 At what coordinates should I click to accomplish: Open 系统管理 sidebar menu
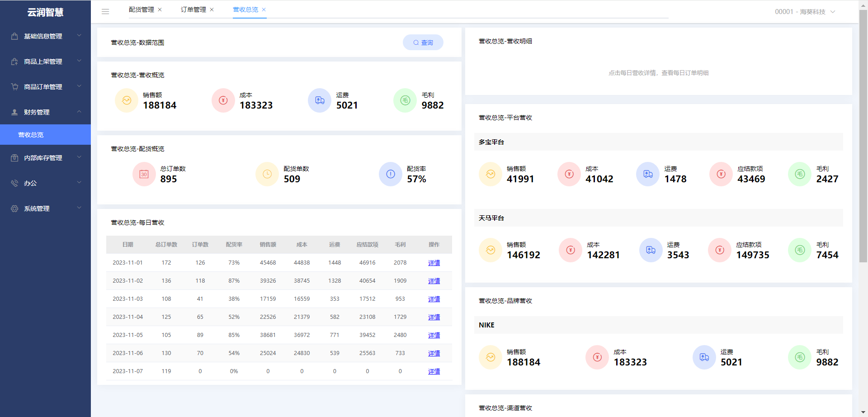45,208
